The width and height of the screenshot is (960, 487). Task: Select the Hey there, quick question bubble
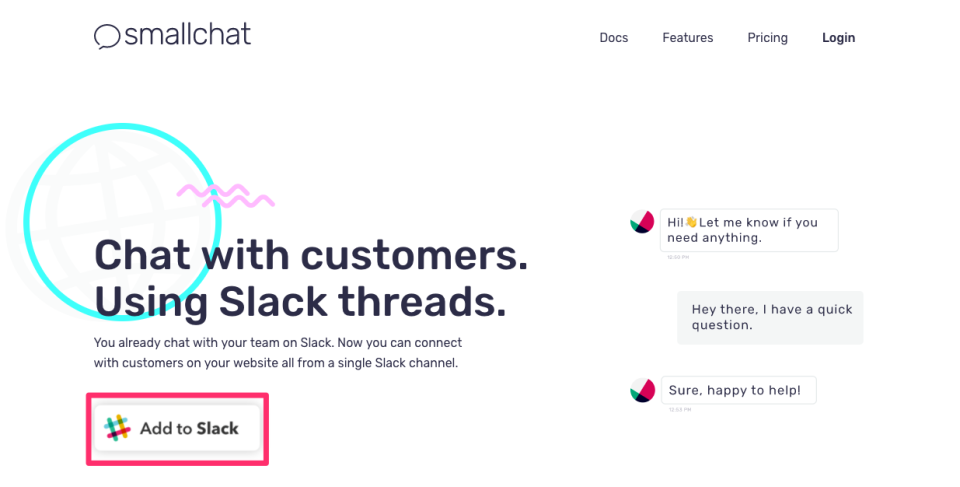pyautogui.click(x=770, y=317)
